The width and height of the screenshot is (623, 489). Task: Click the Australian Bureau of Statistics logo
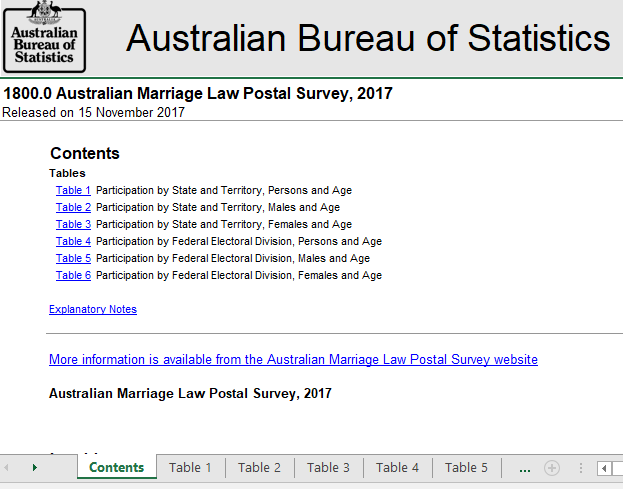click(x=43, y=37)
